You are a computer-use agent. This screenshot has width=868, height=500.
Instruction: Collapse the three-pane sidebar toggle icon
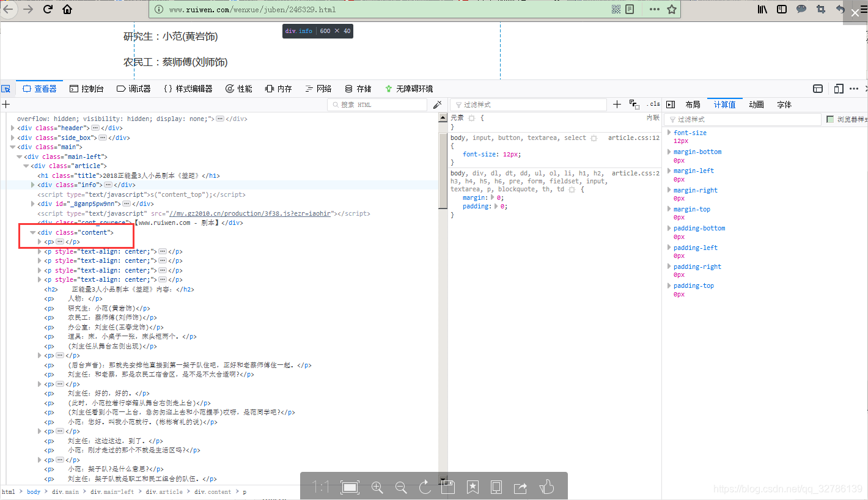click(x=670, y=105)
